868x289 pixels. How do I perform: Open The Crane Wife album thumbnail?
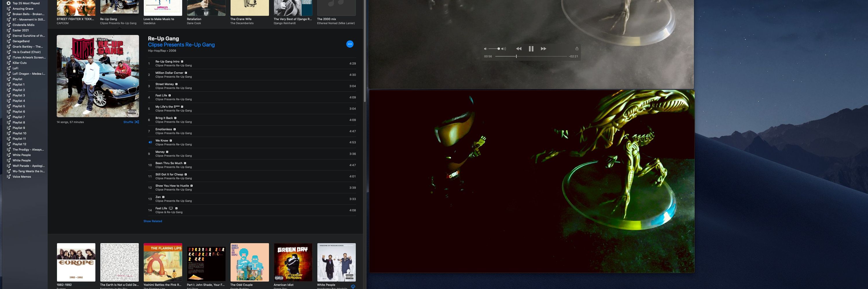(x=250, y=8)
